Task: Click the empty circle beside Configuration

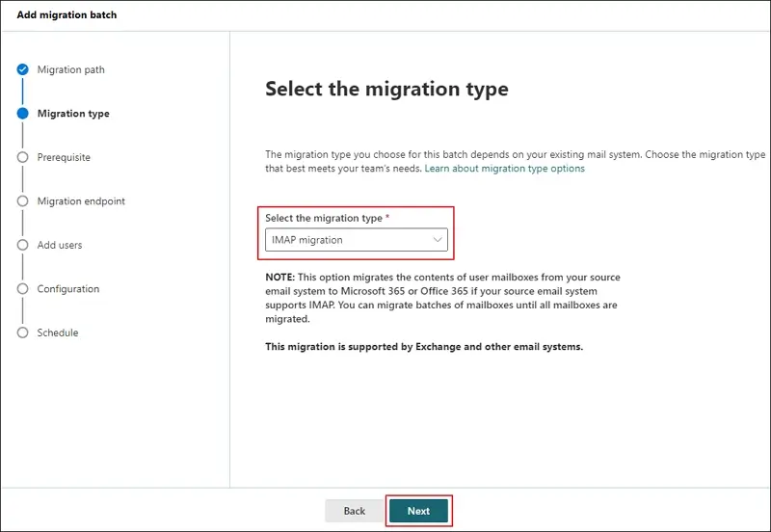Action: pos(22,288)
